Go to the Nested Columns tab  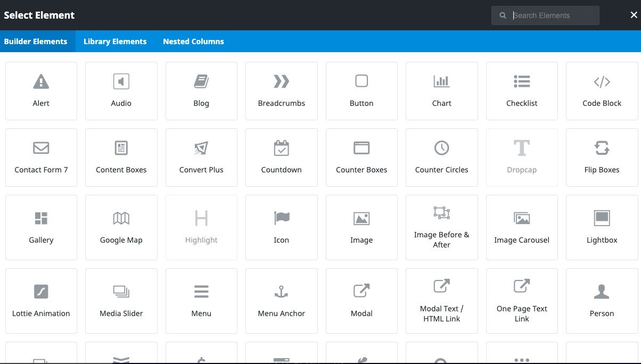tap(193, 42)
